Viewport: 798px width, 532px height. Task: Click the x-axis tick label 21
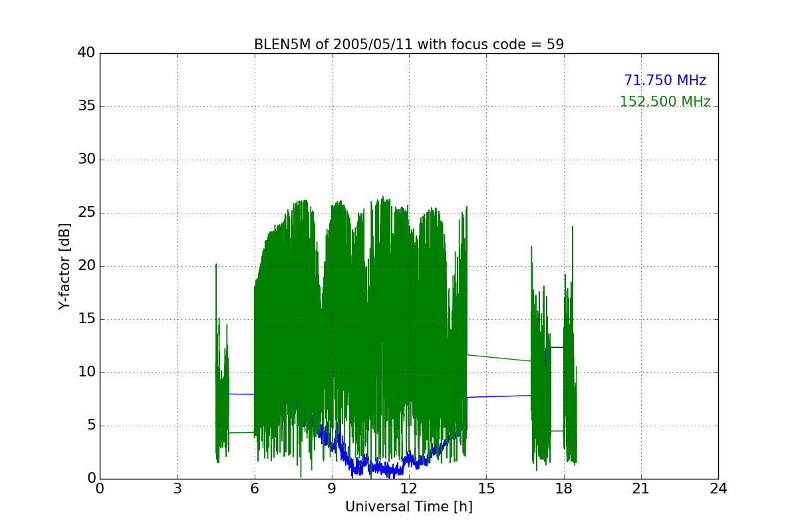pos(641,489)
